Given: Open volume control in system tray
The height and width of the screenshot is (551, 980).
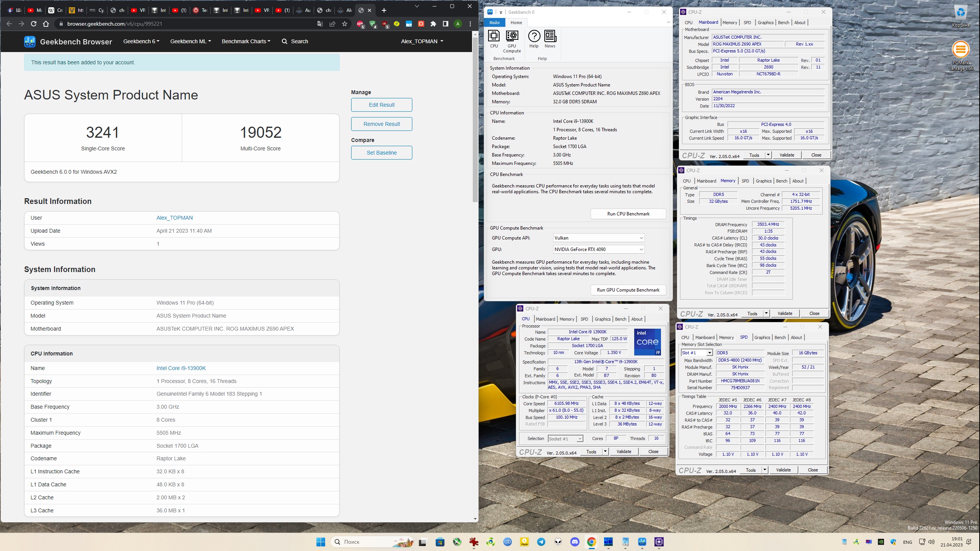Looking at the screenshot, I should point(931,542).
